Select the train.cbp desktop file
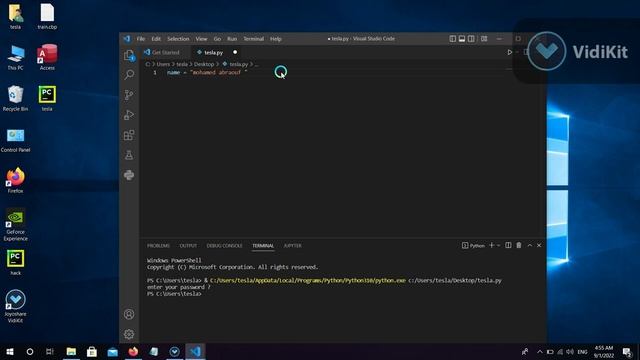Viewport: 640px width, 360px height. (47, 17)
